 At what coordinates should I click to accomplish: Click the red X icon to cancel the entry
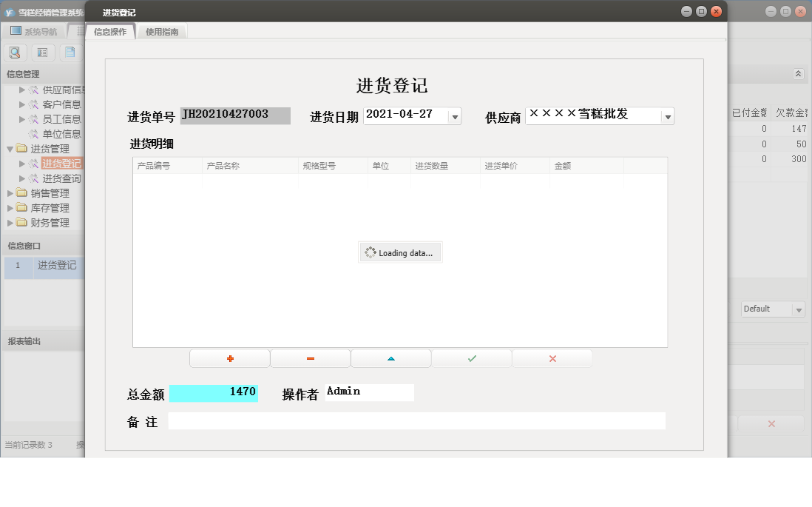(552, 357)
